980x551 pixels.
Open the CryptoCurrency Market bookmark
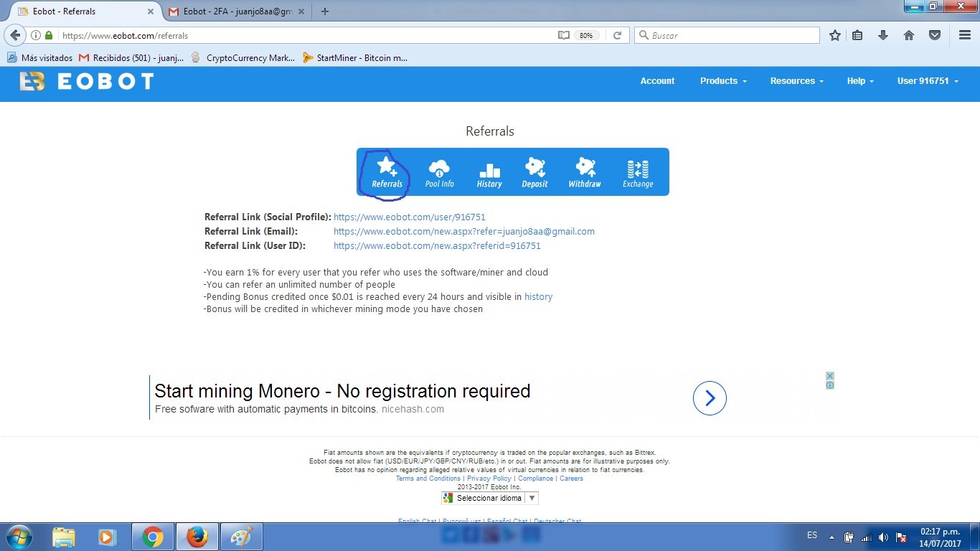tap(242, 58)
